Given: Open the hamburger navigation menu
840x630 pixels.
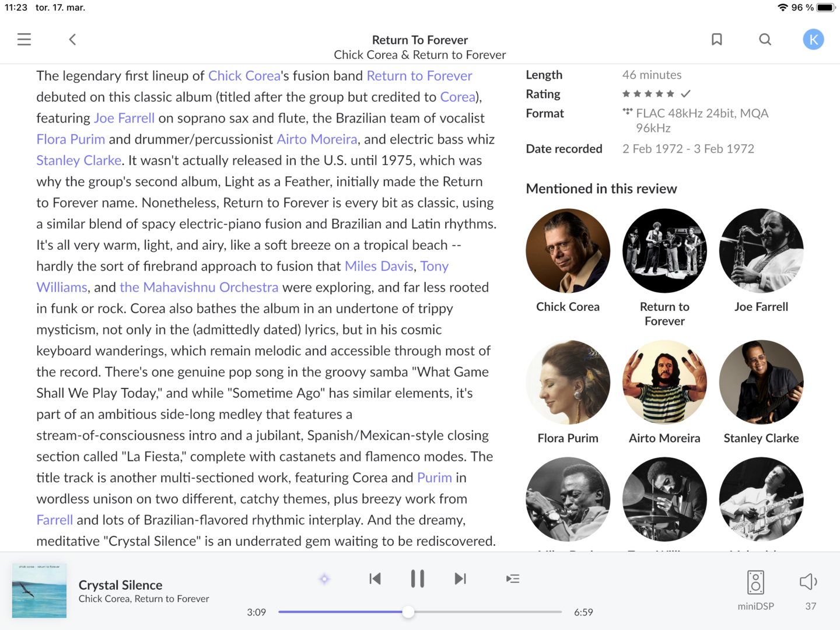Looking at the screenshot, I should [24, 39].
